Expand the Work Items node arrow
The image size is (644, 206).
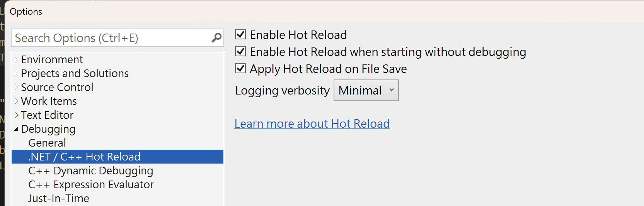[16, 101]
